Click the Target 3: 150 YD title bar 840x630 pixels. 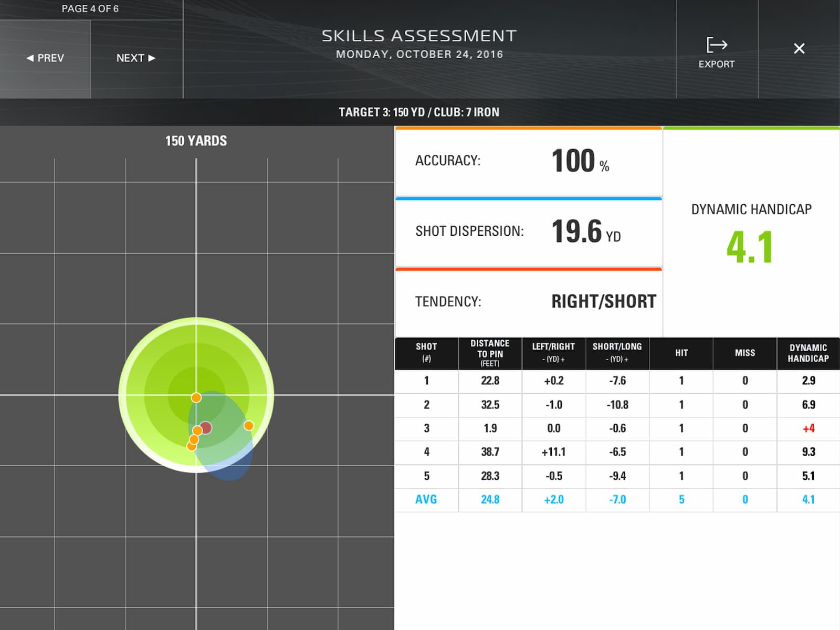pos(419,112)
